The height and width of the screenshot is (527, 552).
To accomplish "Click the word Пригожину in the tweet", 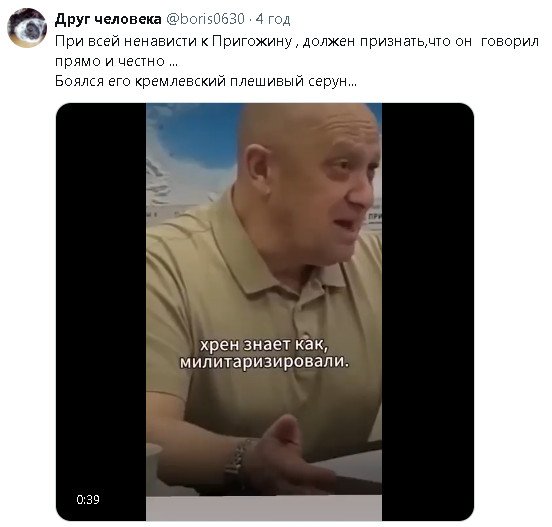I will [x=252, y=41].
